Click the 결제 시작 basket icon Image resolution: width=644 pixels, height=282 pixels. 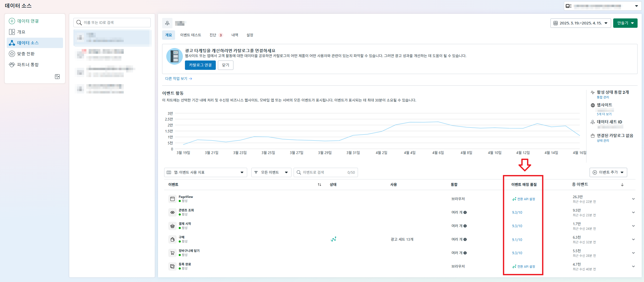(x=172, y=226)
